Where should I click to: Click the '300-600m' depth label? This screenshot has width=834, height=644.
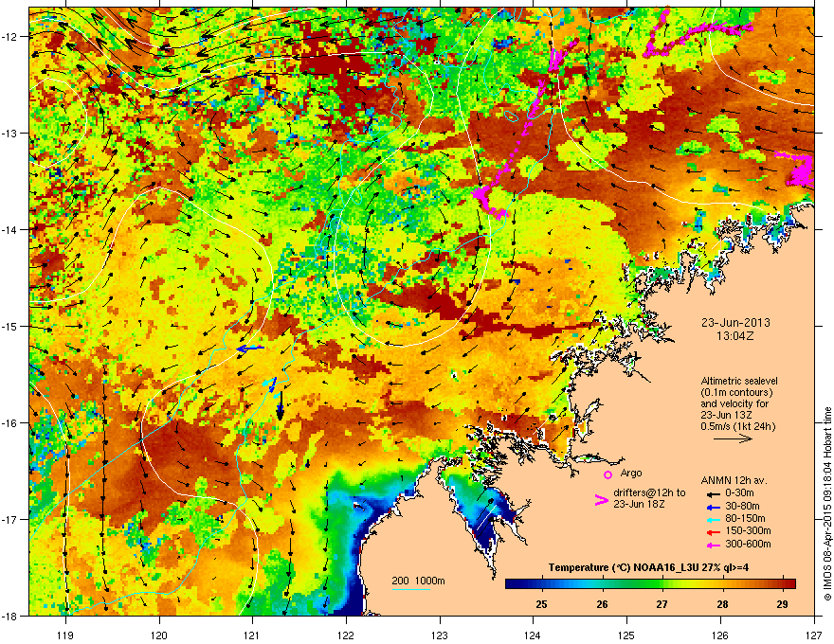click(748, 544)
